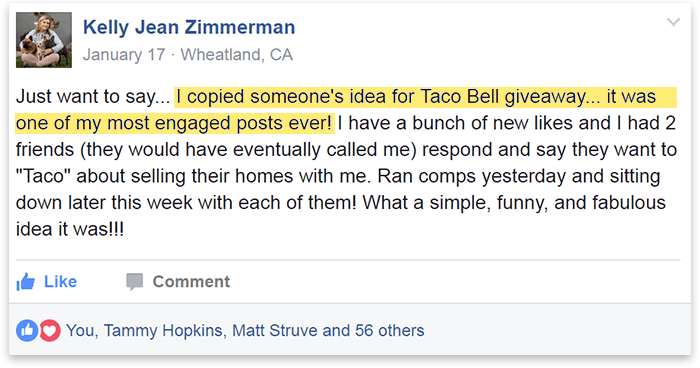700x368 pixels.
Task: Click the opening "Just want to say..." text
Action: point(93,97)
